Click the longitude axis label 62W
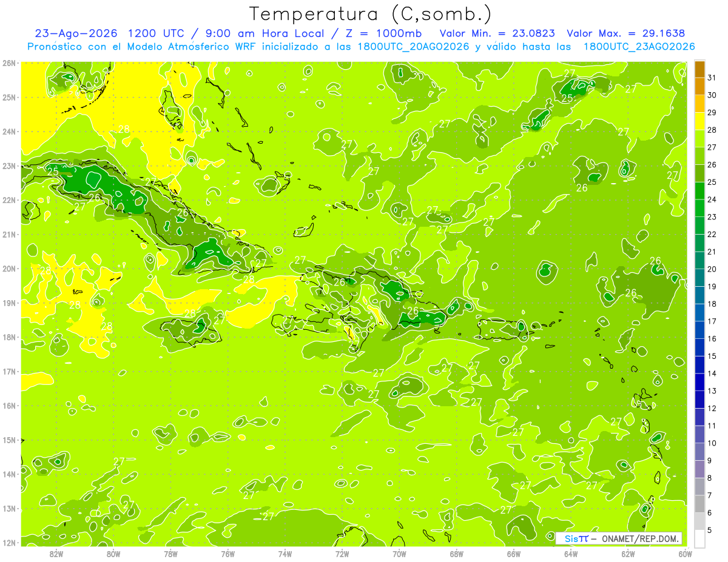728x562 pixels. click(628, 554)
